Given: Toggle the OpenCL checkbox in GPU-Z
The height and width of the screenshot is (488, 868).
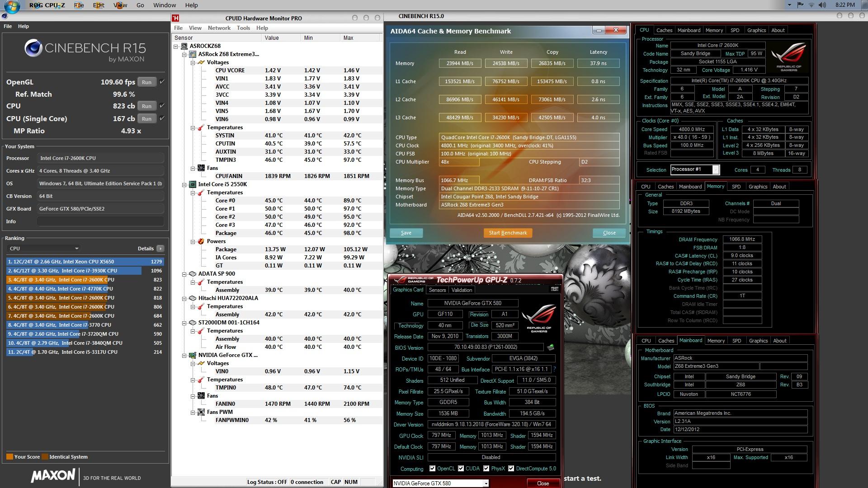Looking at the screenshot, I should 433,469.
